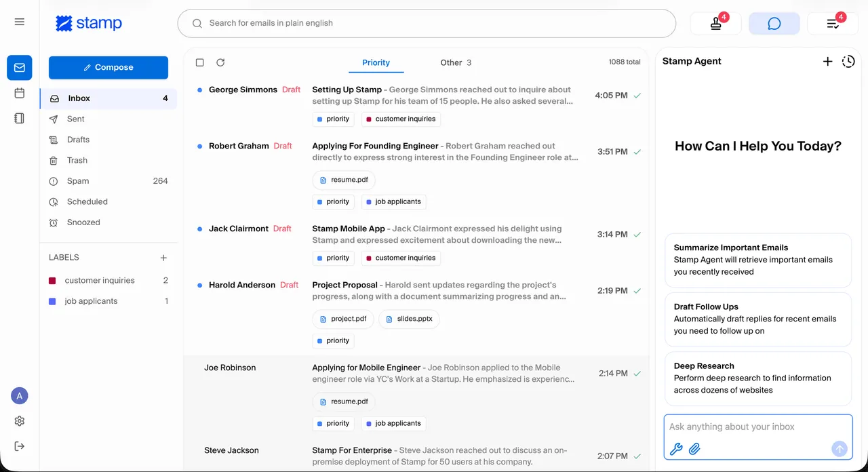Image resolution: width=868 pixels, height=472 pixels.
Task: Tick the select-all emails checkbox
Action: coord(199,62)
